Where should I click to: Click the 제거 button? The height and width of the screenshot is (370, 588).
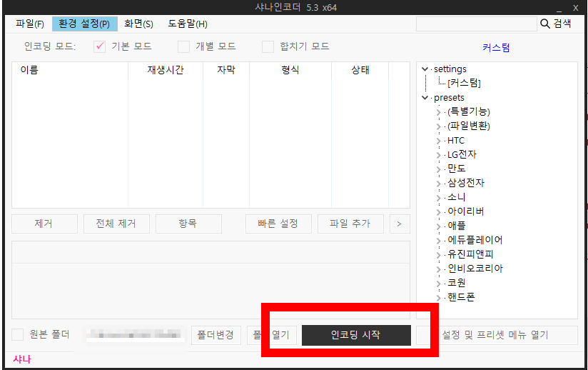click(x=45, y=224)
